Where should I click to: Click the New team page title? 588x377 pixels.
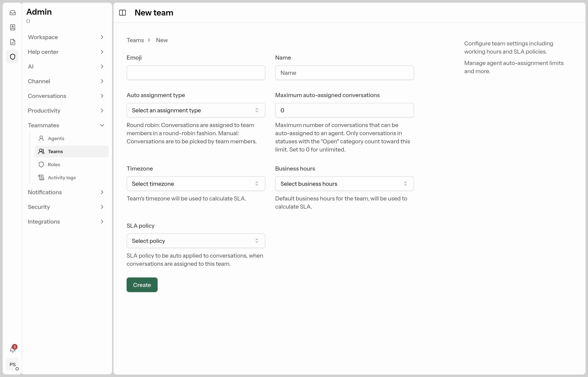pos(154,13)
